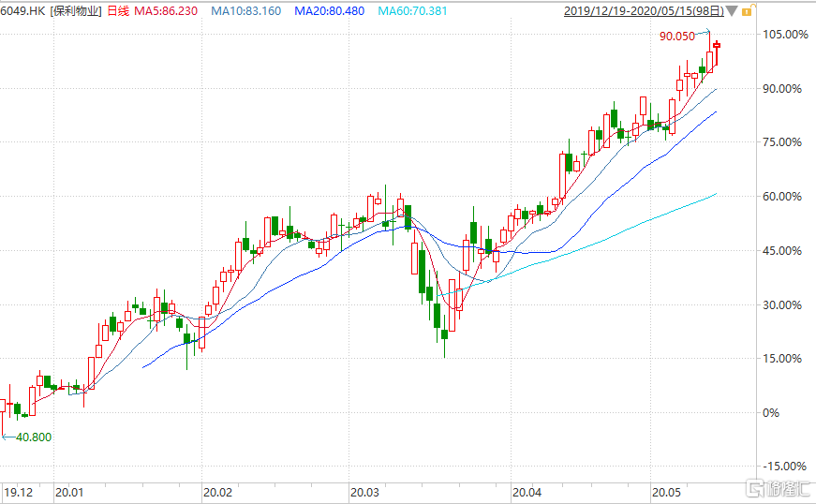
Task: Open the date range dropdown triangle
Action: (x=733, y=11)
